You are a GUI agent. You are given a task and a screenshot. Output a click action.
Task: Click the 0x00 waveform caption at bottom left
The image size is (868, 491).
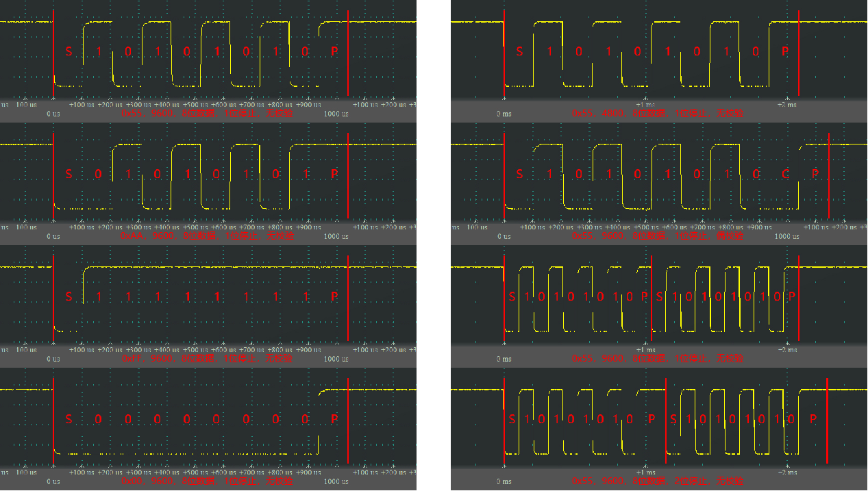point(207,481)
